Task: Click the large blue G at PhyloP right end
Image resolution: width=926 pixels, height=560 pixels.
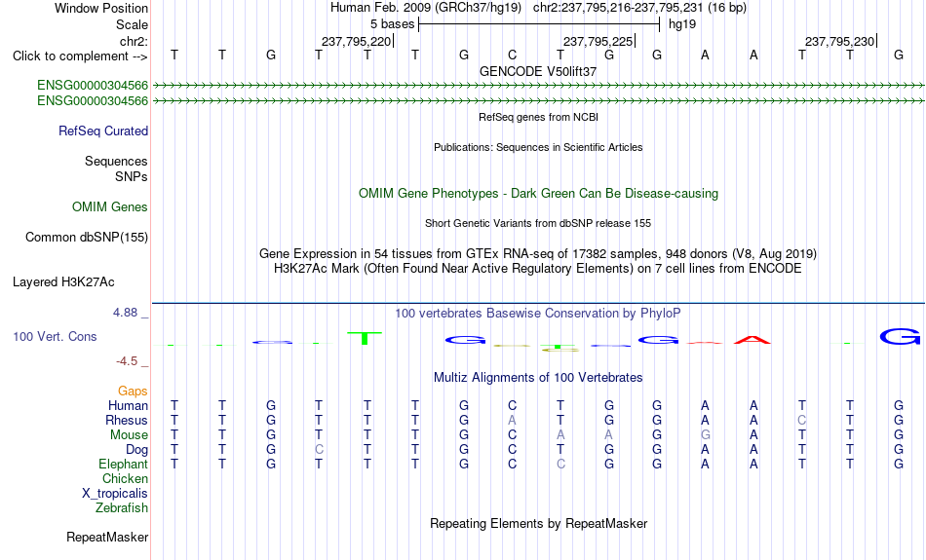Action: point(900,337)
